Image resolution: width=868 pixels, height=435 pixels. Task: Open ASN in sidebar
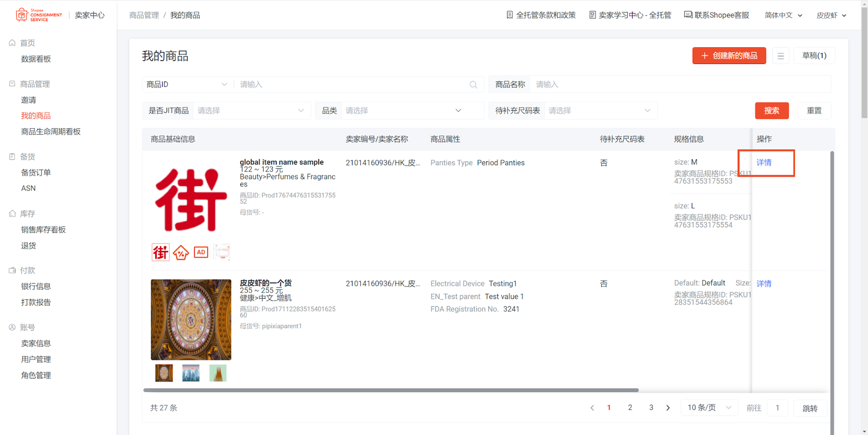tap(28, 188)
